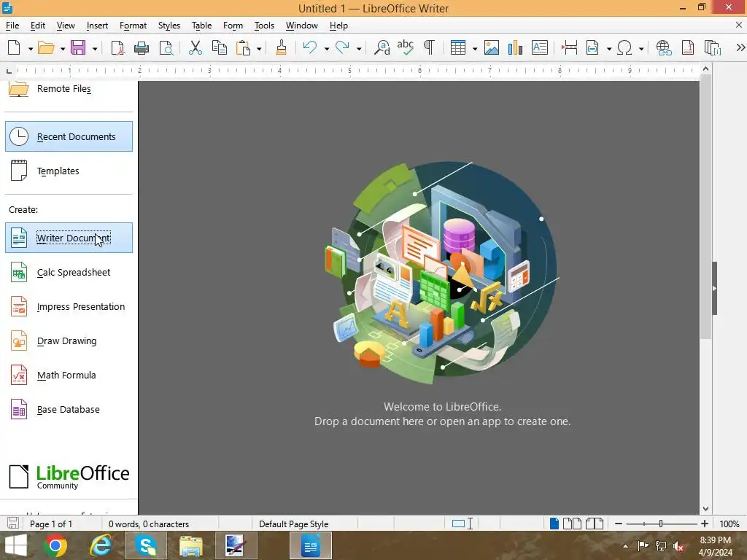The height and width of the screenshot is (560, 747).
Task: Open Find and Replace icon
Action: coord(382,47)
